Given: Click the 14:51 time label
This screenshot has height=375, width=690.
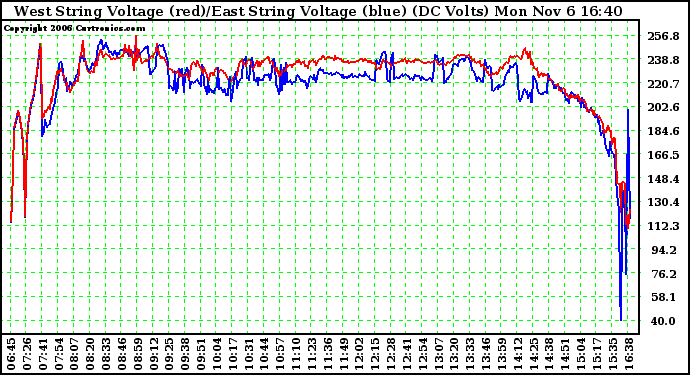Looking at the screenshot, I should pyautogui.click(x=565, y=353).
